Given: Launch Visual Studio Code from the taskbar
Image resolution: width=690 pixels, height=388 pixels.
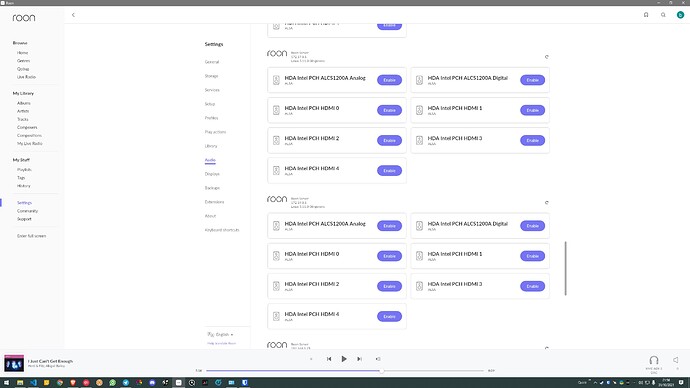Looking at the screenshot, I should pyautogui.click(x=33, y=383).
